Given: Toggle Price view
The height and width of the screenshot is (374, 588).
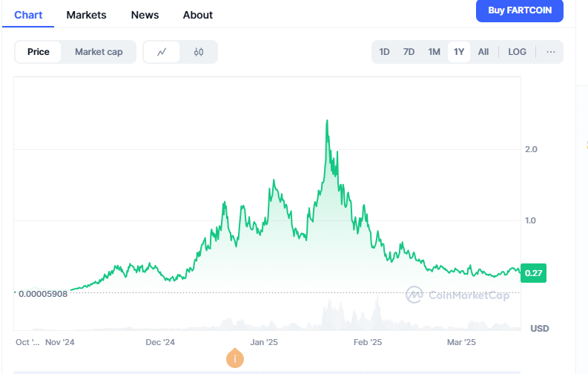Looking at the screenshot, I should tap(39, 52).
